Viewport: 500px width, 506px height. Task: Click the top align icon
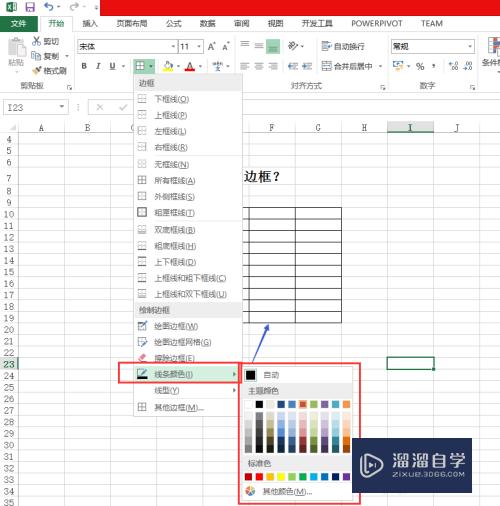245,44
